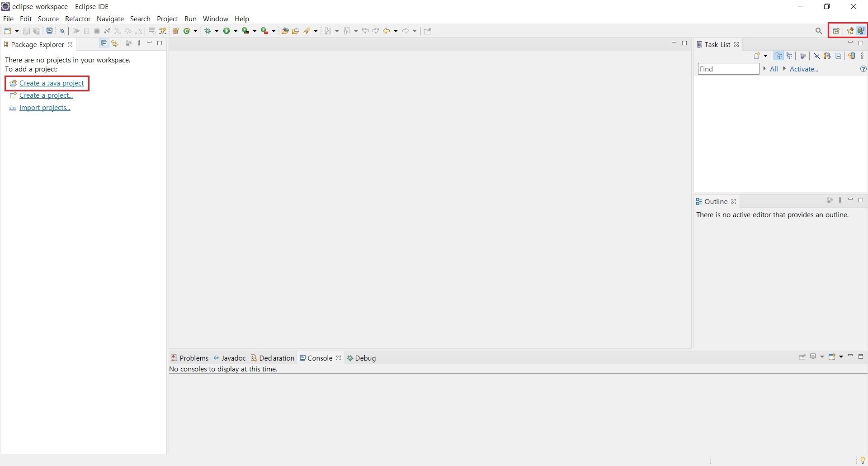Click the Debug bug icon in the toolbar
Screen dimensions: 868x466
(208, 31)
